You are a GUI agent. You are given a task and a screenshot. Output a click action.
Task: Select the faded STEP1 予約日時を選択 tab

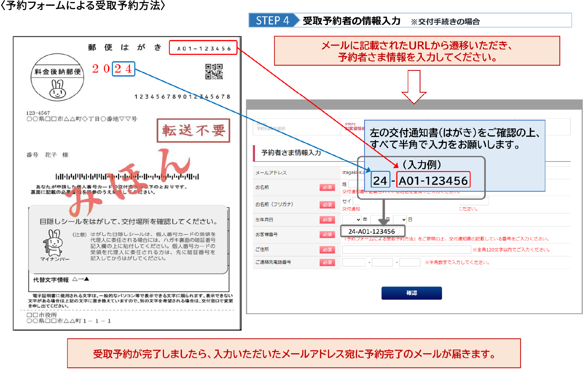(x=271, y=127)
